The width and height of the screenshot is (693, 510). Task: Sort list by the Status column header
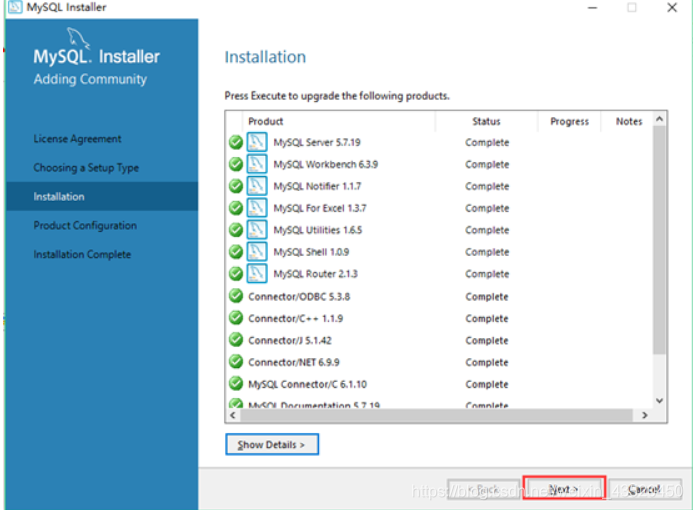486,121
